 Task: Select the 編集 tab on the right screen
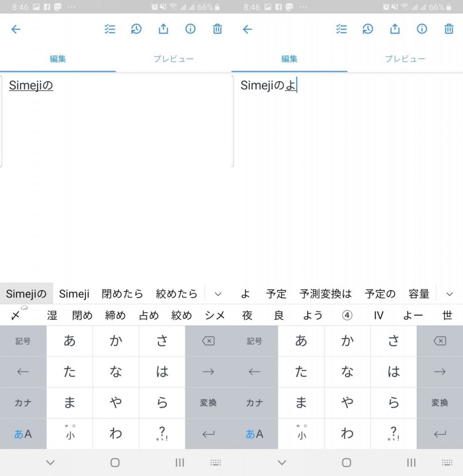tap(289, 59)
